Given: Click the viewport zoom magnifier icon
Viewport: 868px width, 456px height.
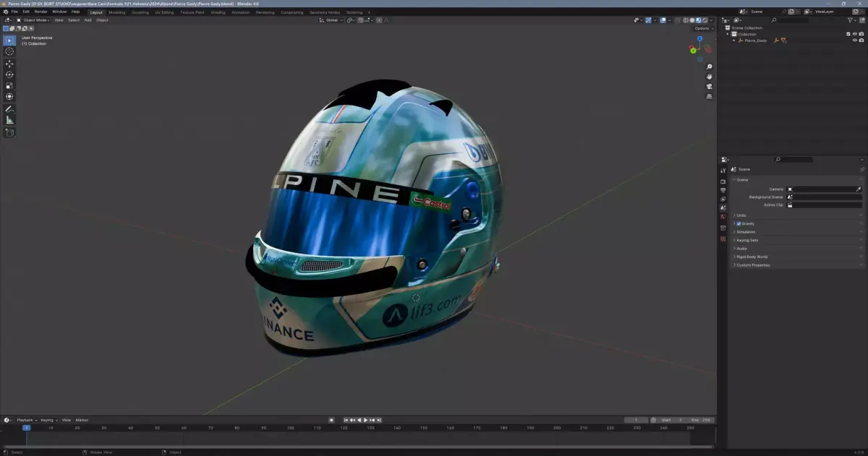Looking at the screenshot, I should 710,67.
